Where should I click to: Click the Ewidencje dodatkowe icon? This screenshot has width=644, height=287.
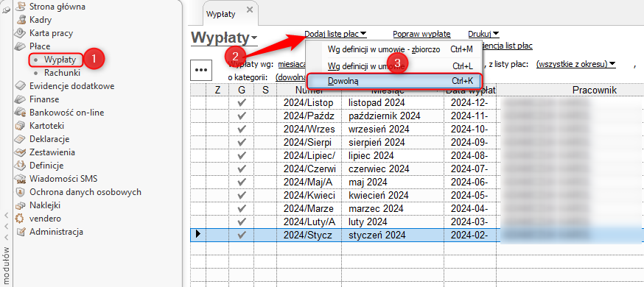pos(20,86)
